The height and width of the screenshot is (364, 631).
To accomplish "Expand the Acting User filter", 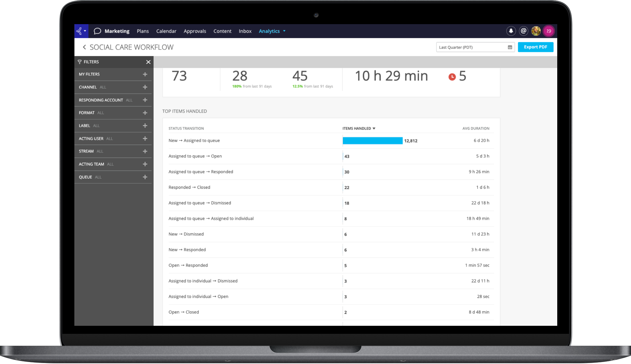I will (145, 138).
